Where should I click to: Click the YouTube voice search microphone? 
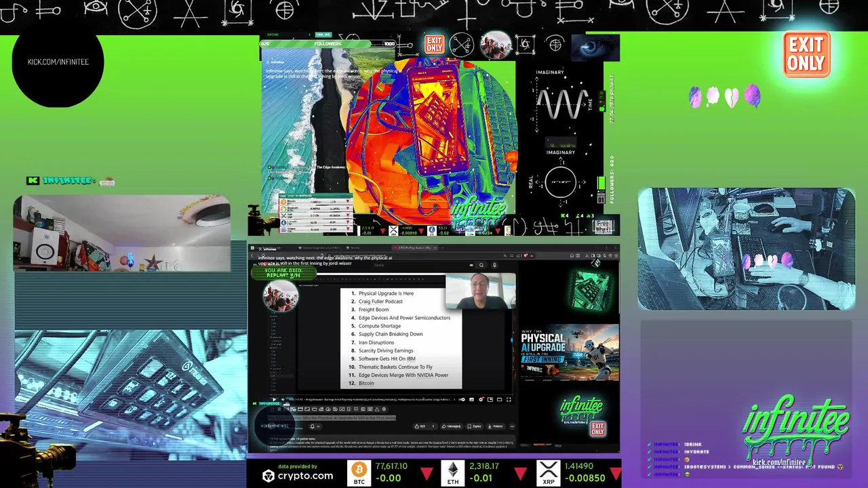tap(495, 265)
